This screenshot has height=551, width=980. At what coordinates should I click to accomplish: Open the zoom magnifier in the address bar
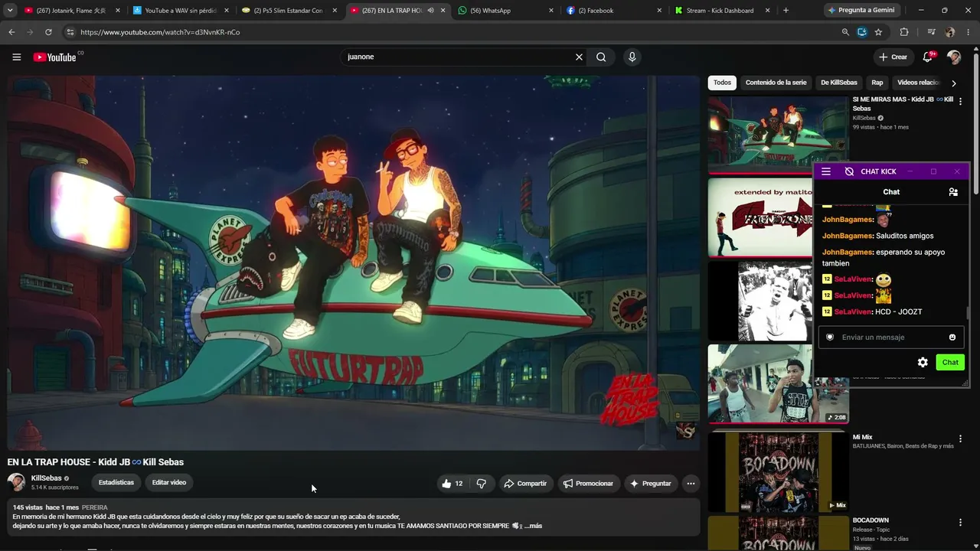845,32
